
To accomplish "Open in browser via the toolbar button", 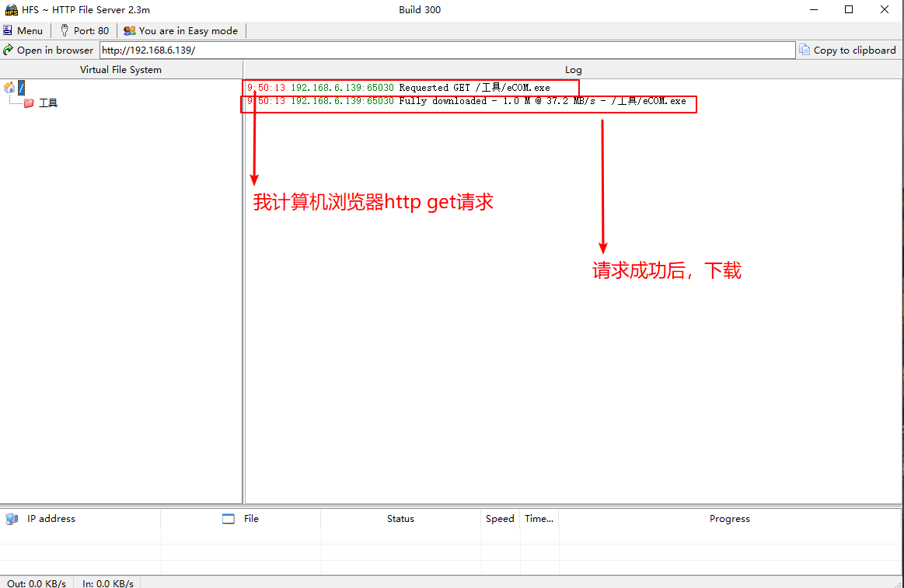I will point(49,49).
